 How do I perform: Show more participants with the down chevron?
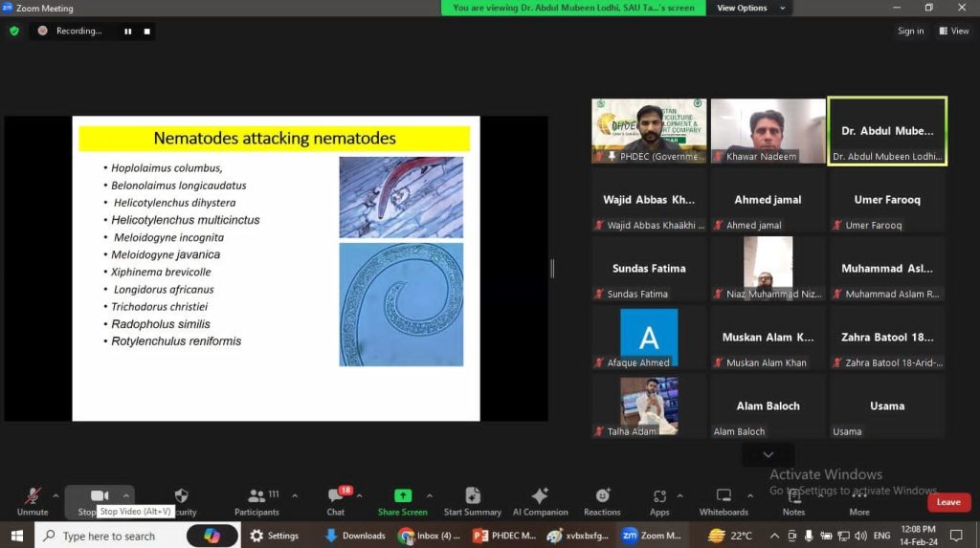tap(768, 454)
